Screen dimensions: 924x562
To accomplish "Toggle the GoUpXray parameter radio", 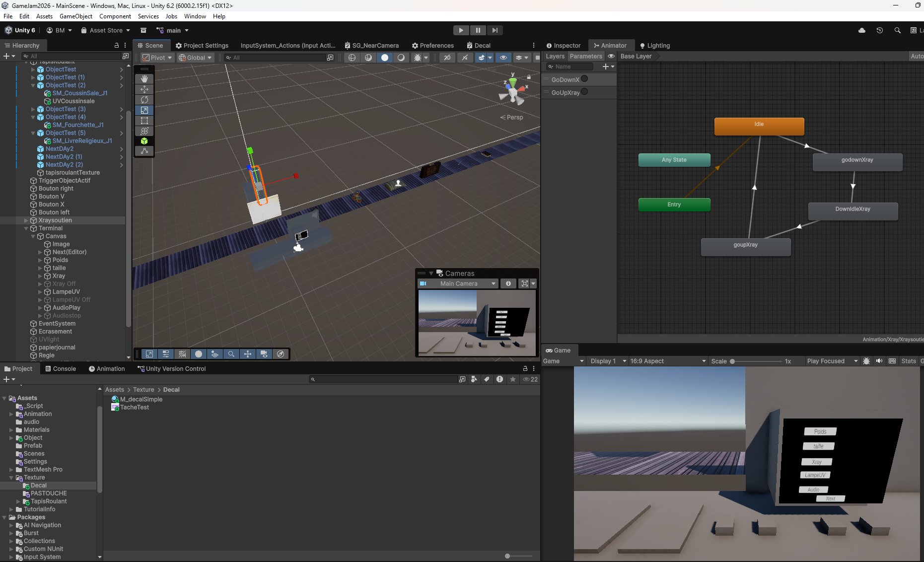I will click(x=584, y=92).
